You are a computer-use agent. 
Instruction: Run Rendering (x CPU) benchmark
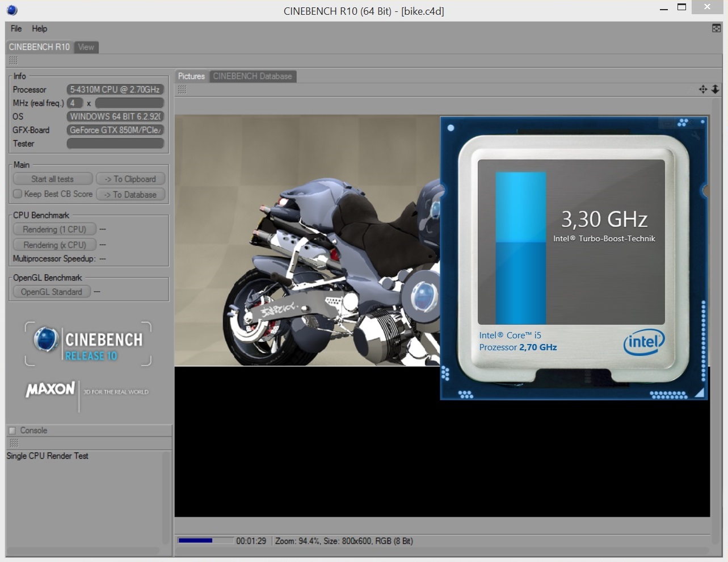click(x=54, y=245)
